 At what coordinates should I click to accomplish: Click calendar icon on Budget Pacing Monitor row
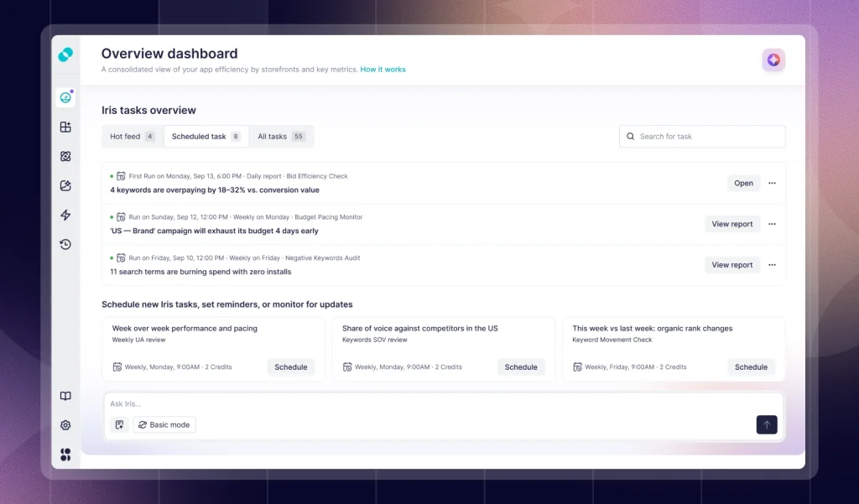[x=121, y=217]
